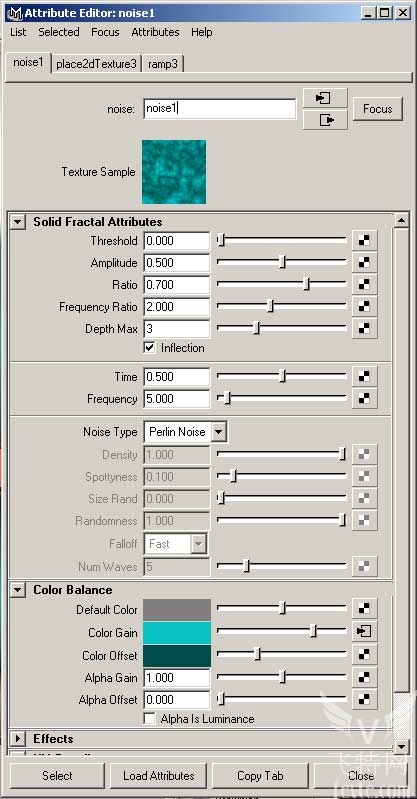Viewport: 417px width, 799px height.
Task: Switch to the place2dTexture3 tab
Action: (x=96, y=64)
